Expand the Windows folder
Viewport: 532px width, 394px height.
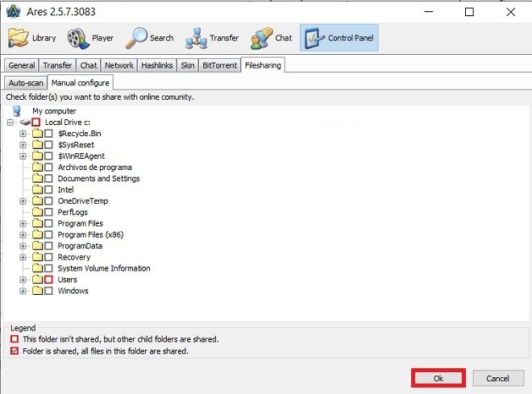click(23, 291)
